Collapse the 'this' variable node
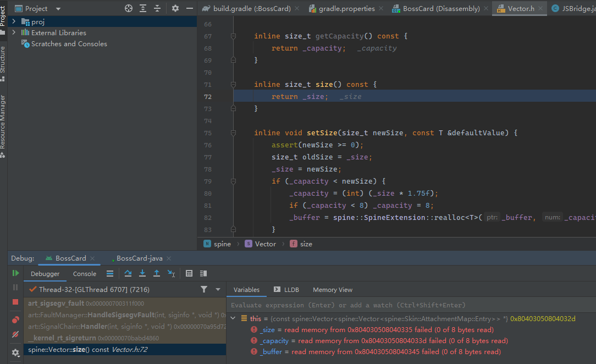 coord(234,318)
